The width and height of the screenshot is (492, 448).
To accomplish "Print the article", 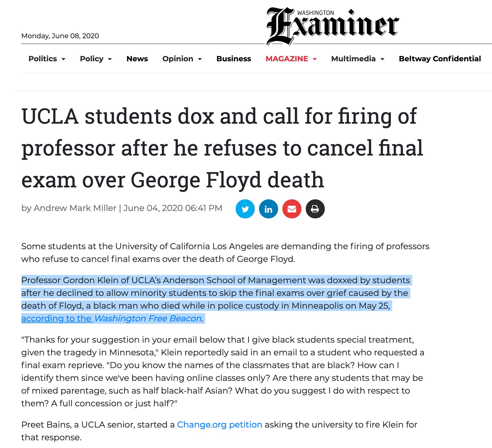I will 315,209.
